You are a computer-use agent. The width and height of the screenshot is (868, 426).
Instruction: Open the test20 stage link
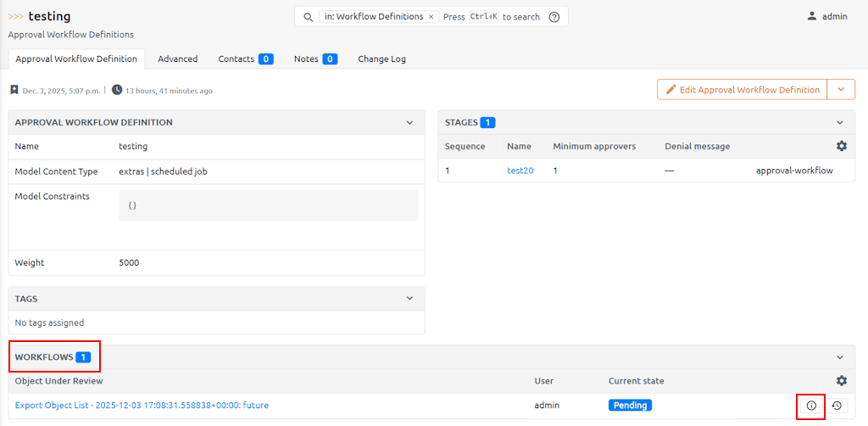tap(520, 171)
